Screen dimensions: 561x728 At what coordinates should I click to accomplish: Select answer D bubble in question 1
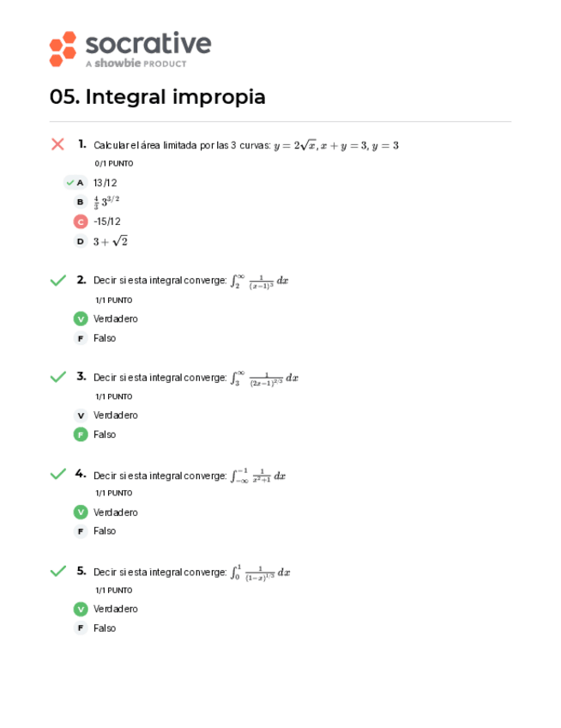point(81,241)
